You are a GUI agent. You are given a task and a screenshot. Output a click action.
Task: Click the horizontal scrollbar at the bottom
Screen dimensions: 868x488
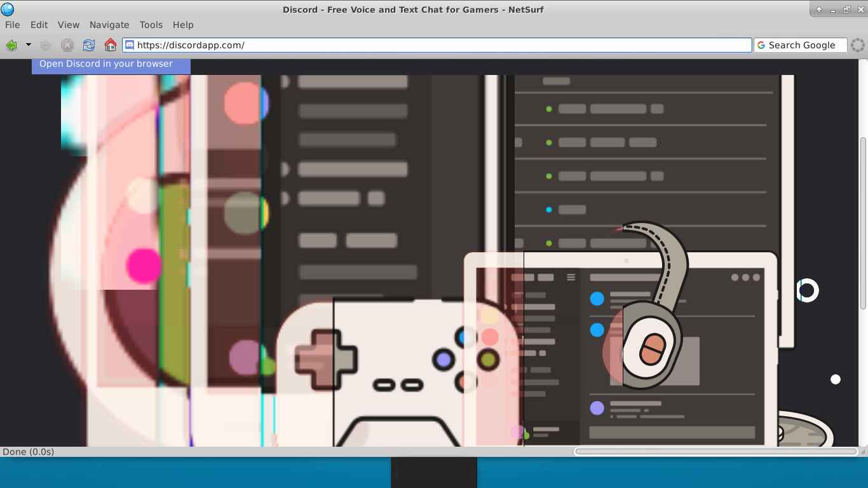pos(715,452)
